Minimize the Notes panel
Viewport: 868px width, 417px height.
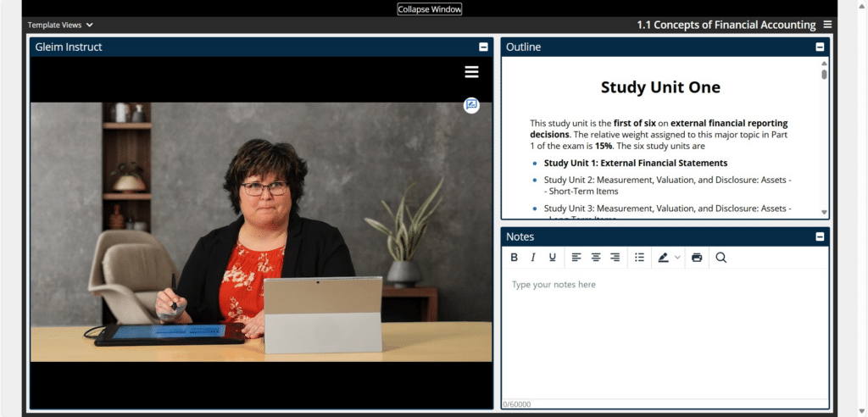point(820,237)
